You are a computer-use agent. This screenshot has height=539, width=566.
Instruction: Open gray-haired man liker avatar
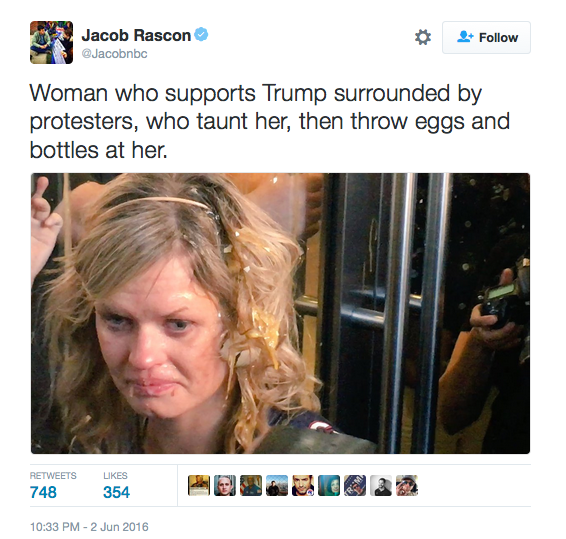225,485
